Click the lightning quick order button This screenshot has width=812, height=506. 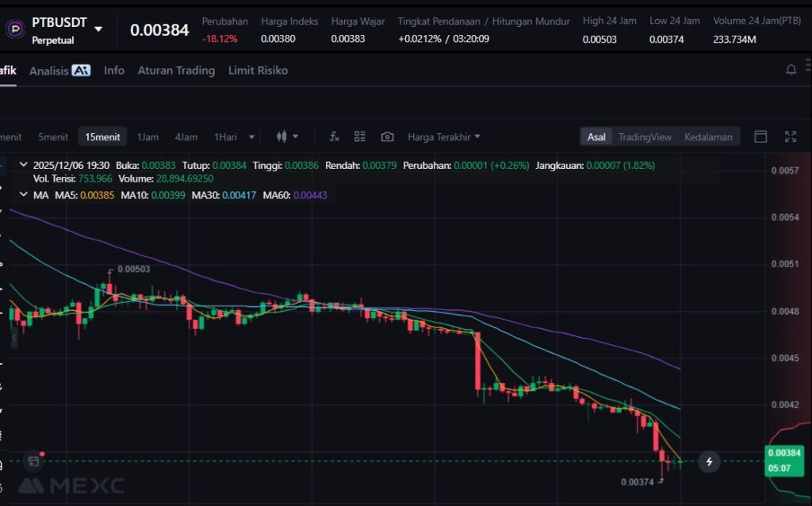[x=709, y=461]
